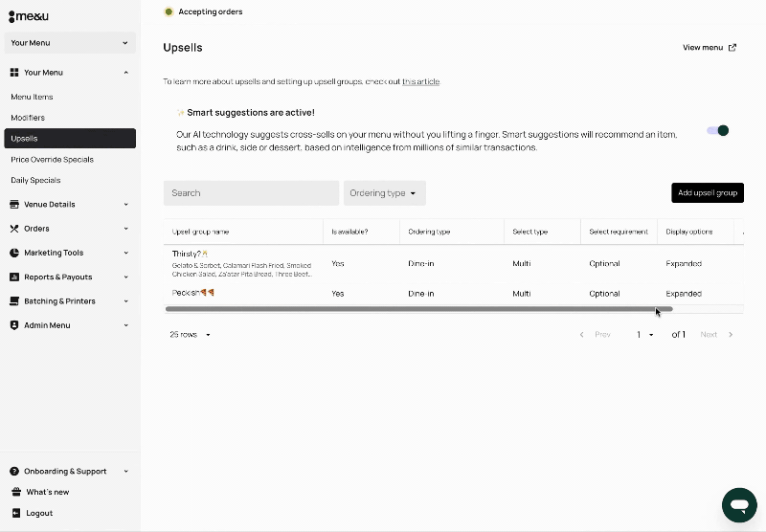Screen dimensions: 766x532
Task: Open the chat support bubble icon
Action: tap(739, 504)
